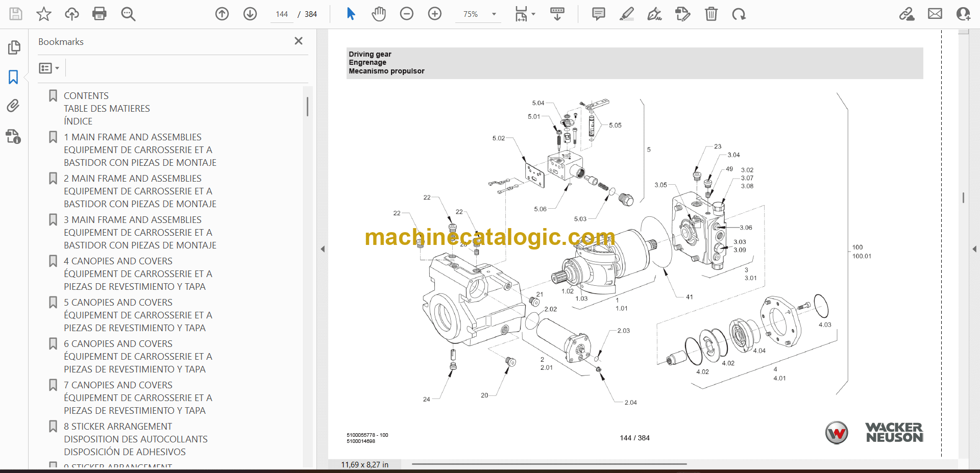This screenshot has height=473, width=980.
Task: Click the bookmarks panel vertical scrollbar
Action: pyautogui.click(x=307, y=107)
